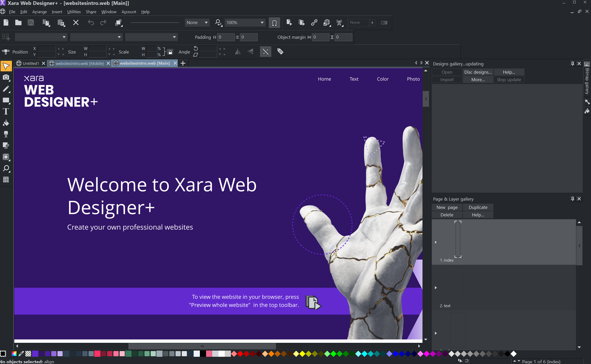Open the page selector arrows in status bar
This screenshot has height=364, width=591.
[x=517, y=361]
